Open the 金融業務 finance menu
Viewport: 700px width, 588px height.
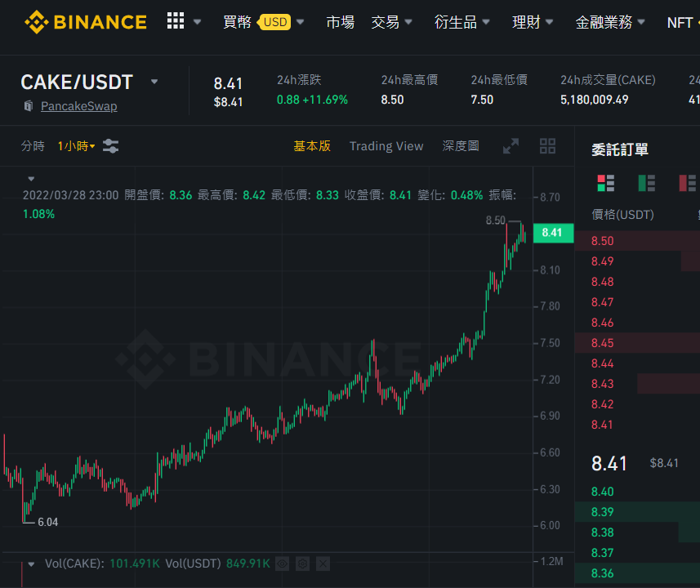(604, 22)
